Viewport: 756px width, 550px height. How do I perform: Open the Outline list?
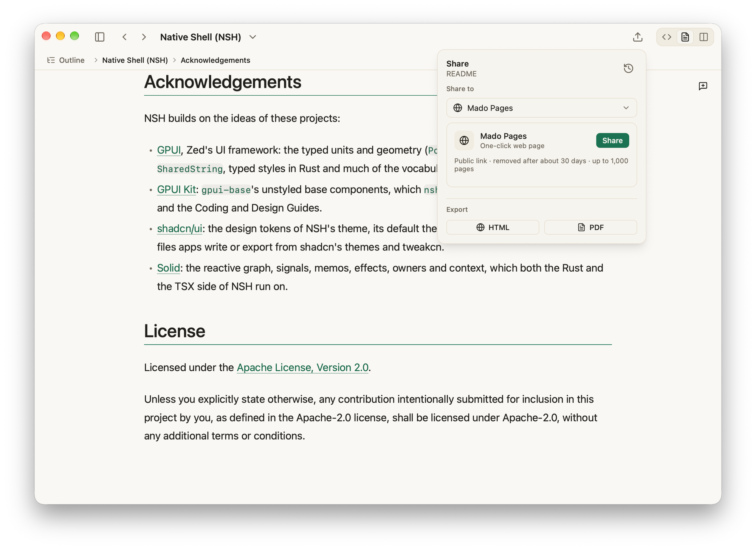[66, 60]
